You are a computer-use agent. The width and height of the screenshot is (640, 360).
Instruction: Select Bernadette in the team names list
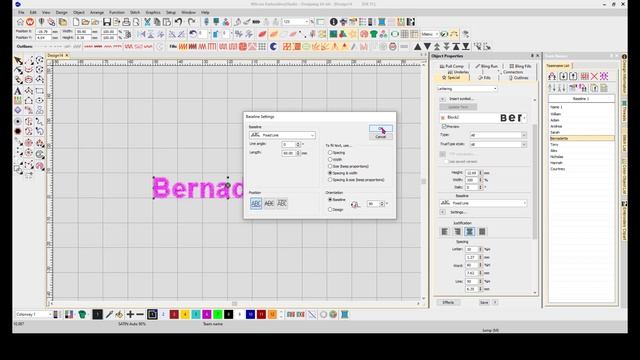(x=581, y=138)
